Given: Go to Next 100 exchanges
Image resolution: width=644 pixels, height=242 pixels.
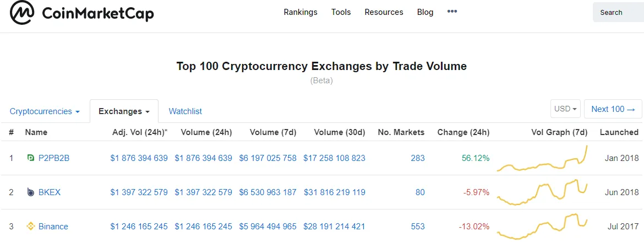Looking at the screenshot, I should click(613, 109).
